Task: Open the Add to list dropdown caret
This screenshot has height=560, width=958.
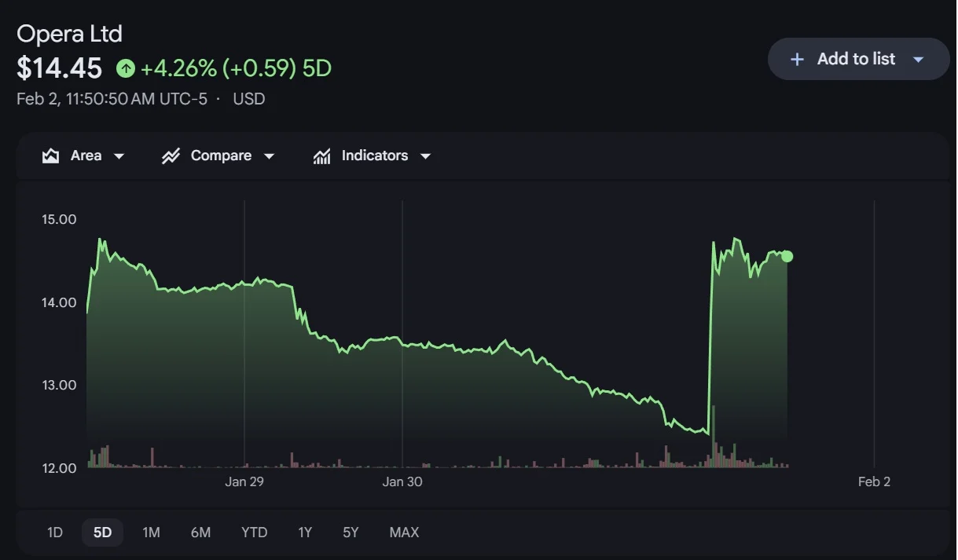Action: coord(918,60)
